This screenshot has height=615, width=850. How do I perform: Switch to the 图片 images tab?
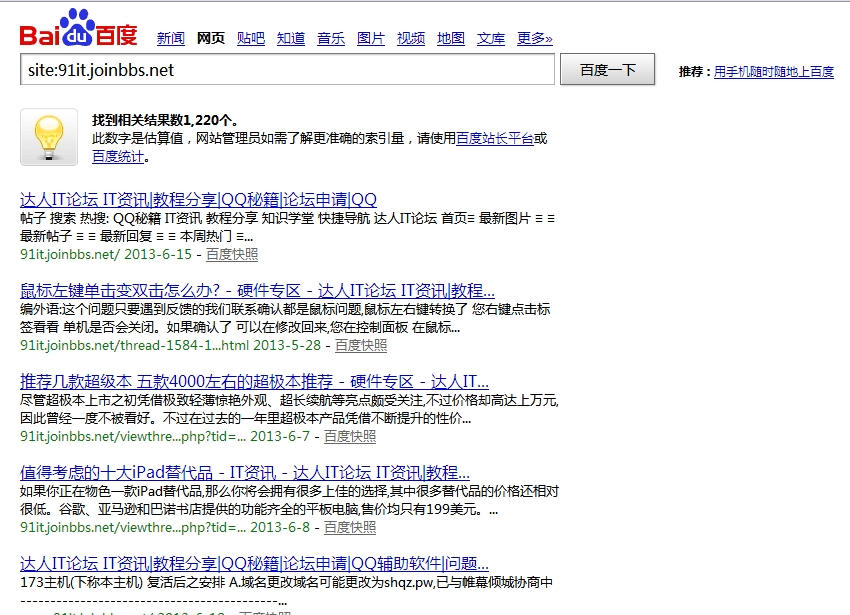(371, 39)
